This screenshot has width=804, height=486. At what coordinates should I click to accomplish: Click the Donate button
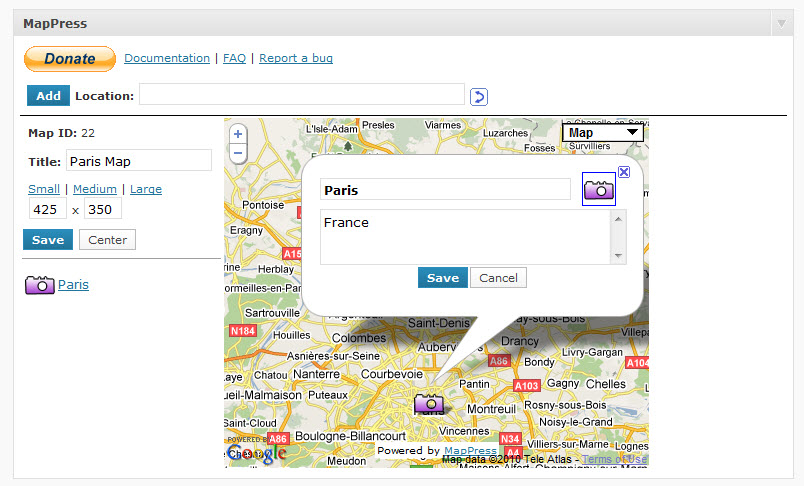(70, 59)
